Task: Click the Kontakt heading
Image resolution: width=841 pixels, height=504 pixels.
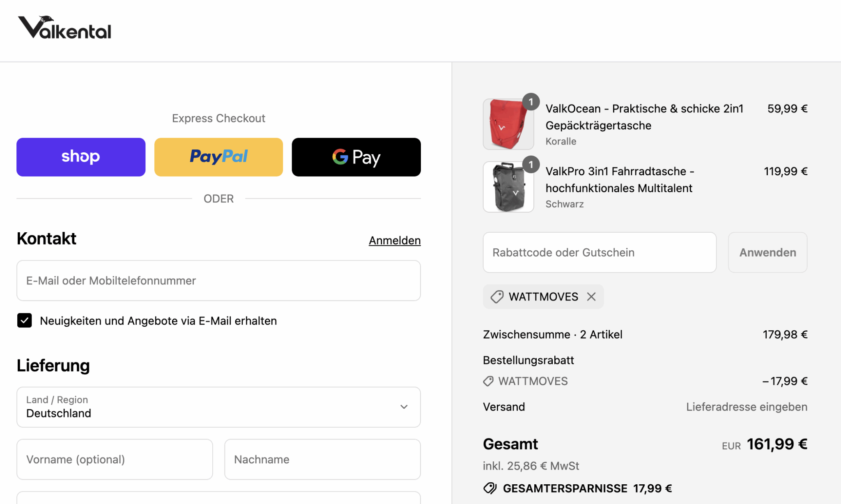Action: click(46, 238)
